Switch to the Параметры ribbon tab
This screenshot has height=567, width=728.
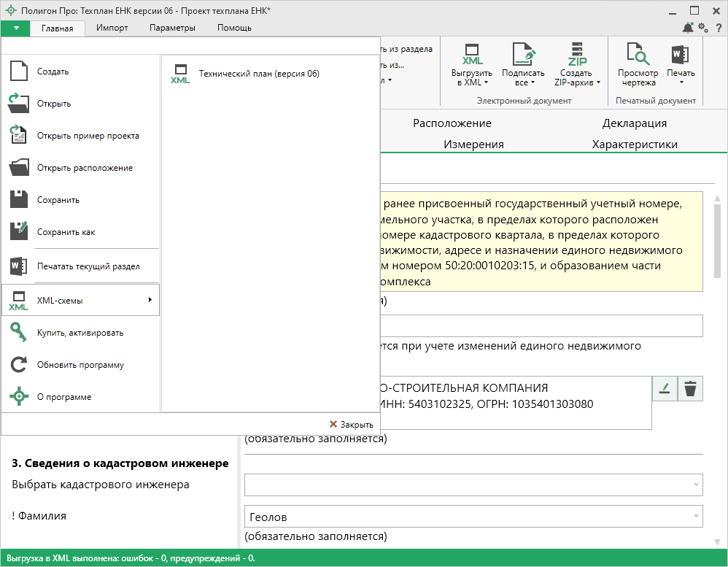click(x=172, y=28)
